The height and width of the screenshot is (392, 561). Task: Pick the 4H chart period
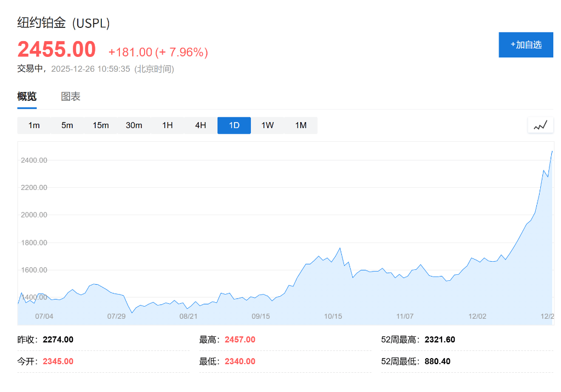coord(201,125)
